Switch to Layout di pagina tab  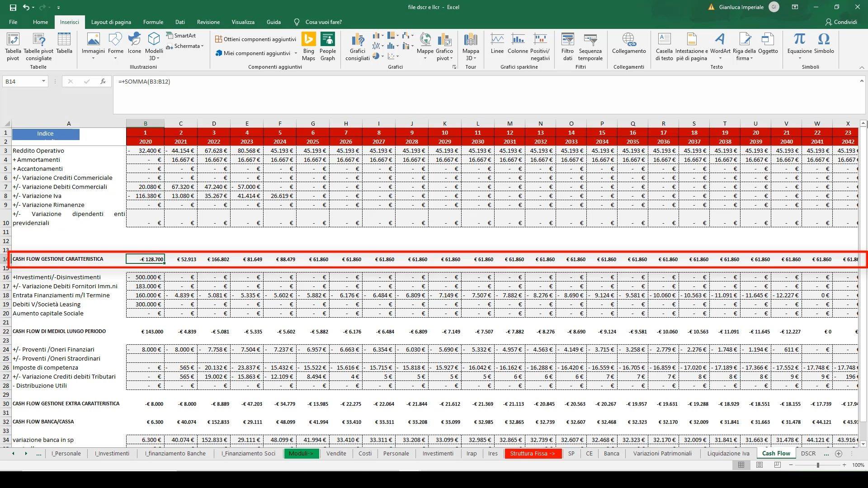[x=111, y=22]
